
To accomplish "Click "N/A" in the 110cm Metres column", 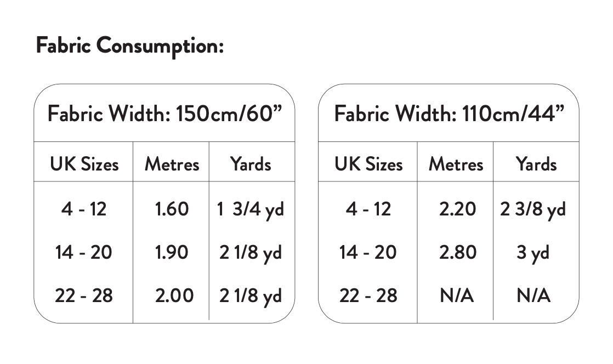I will point(456,295).
